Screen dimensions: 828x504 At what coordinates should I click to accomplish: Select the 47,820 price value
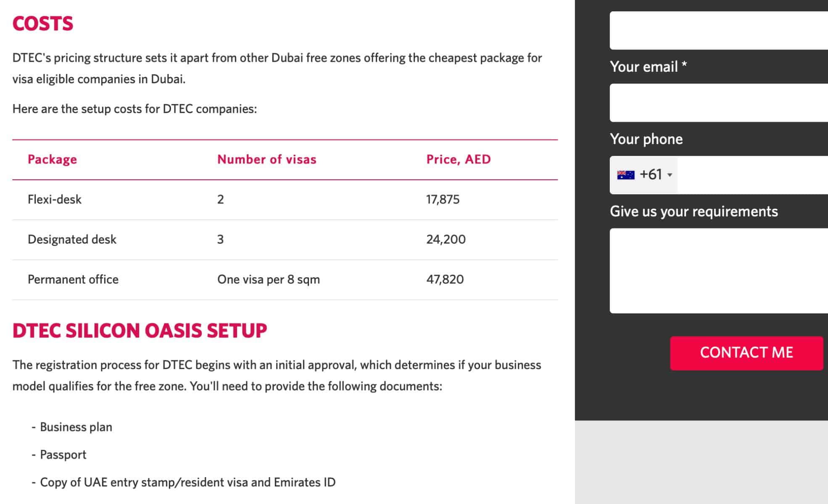pyautogui.click(x=445, y=279)
